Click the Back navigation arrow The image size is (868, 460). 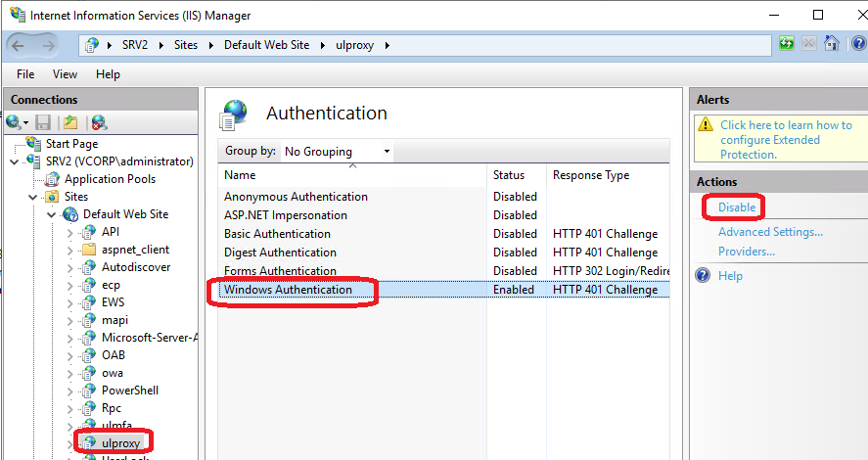click(22, 45)
